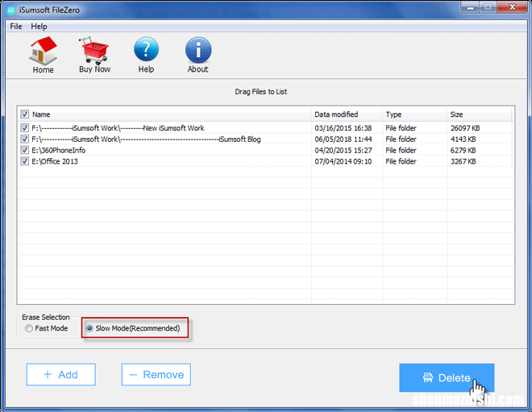Screen dimensions: 532x412
Task: Toggle the E:\360PhoneInfo checkbox
Action: pos(24,151)
